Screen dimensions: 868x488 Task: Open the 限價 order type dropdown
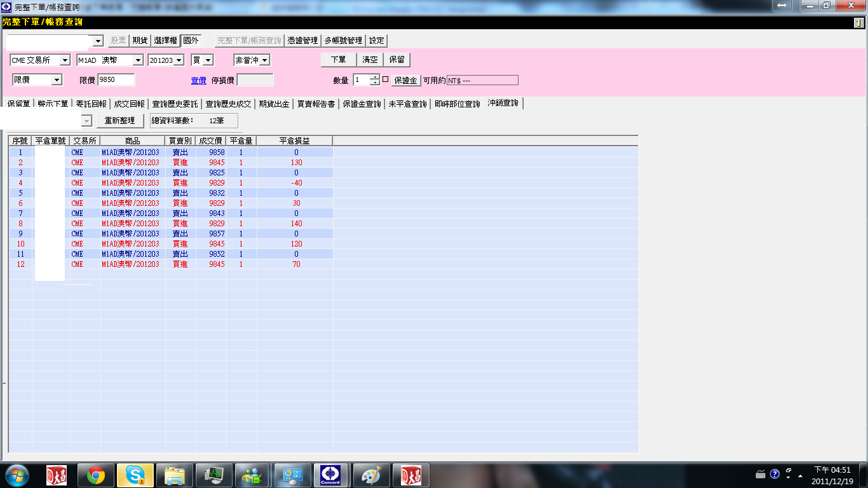[57, 80]
